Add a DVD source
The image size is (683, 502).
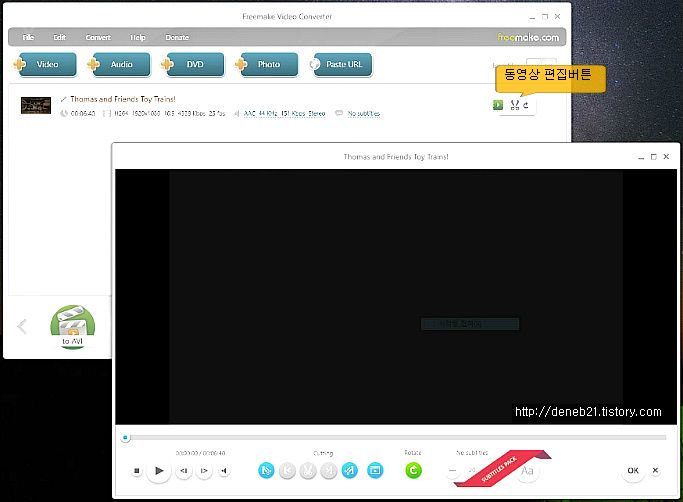point(192,64)
